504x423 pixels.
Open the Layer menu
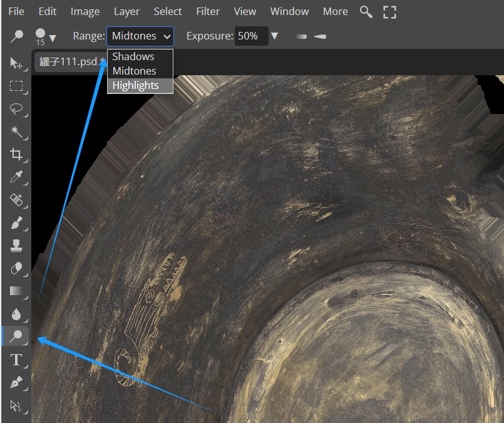pyautogui.click(x=126, y=11)
